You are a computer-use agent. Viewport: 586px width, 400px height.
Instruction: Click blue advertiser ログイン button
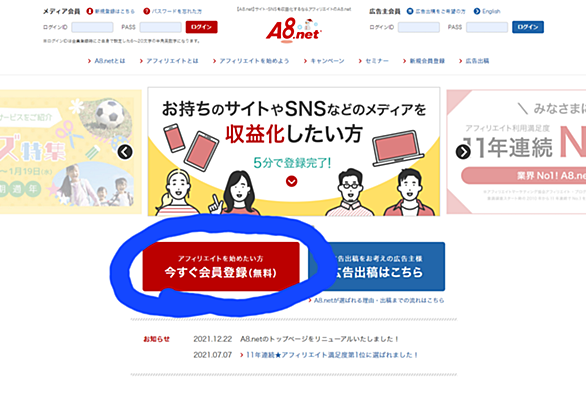click(x=528, y=27)
